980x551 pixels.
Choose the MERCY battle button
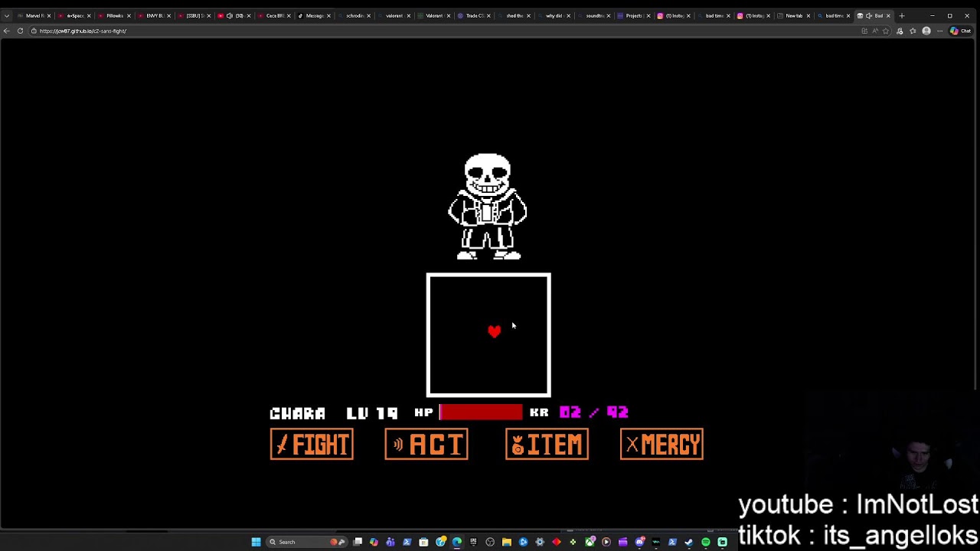[x=661, y=445]
